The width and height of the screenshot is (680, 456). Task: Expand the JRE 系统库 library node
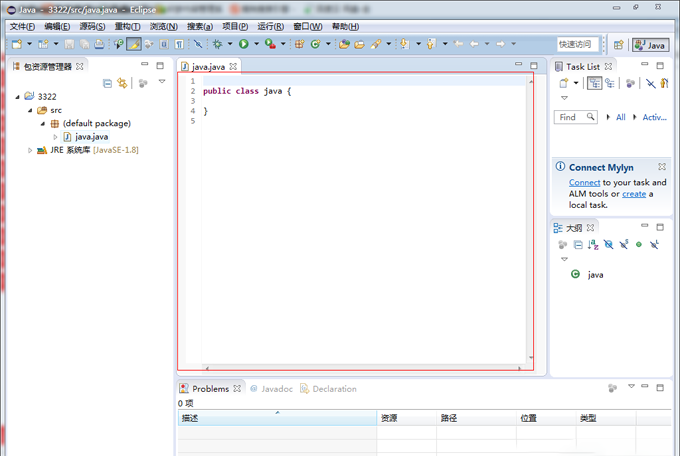pos(30,150)
